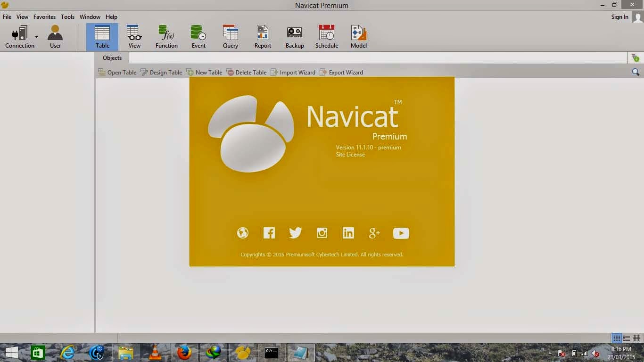
Task: Open the Connection toolbar button
Action: 20,37
